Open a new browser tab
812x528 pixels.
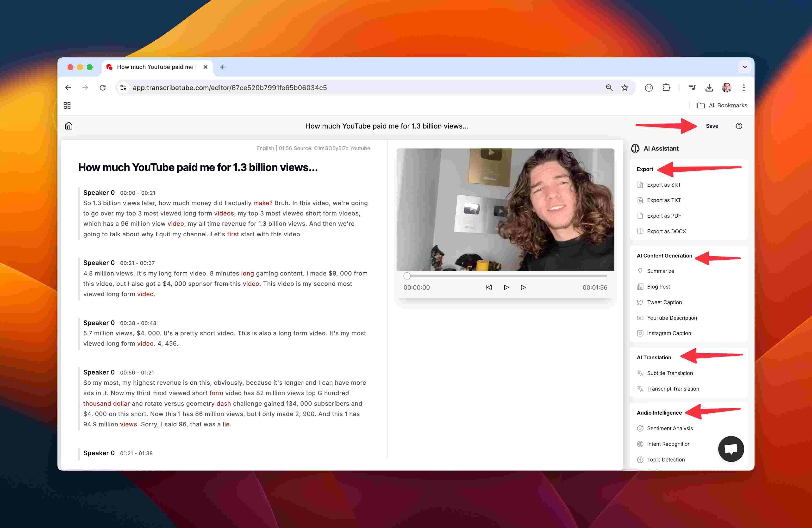point(222,67)
